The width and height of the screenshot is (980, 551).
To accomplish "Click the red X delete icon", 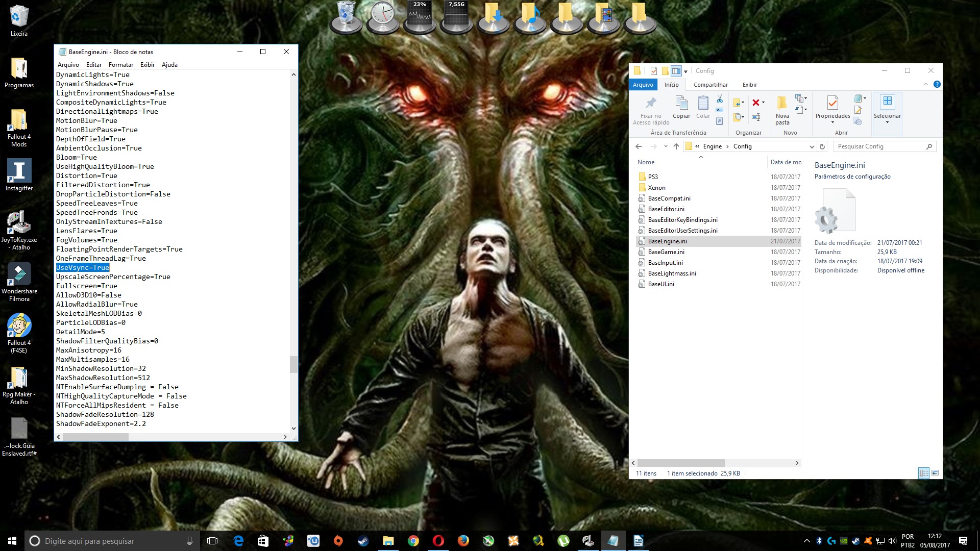I will [756, 103].
